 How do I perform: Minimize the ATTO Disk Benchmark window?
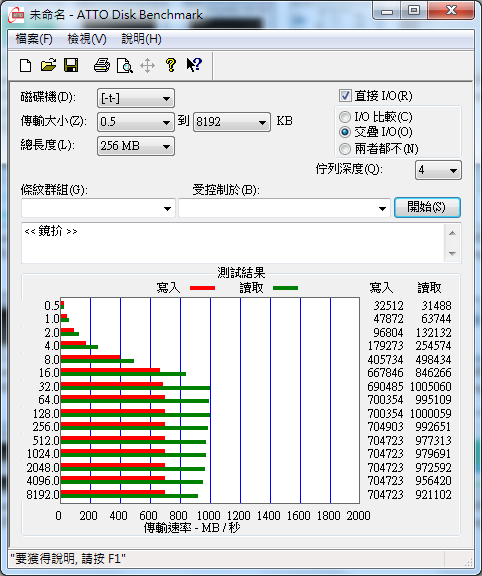point(387,12)
